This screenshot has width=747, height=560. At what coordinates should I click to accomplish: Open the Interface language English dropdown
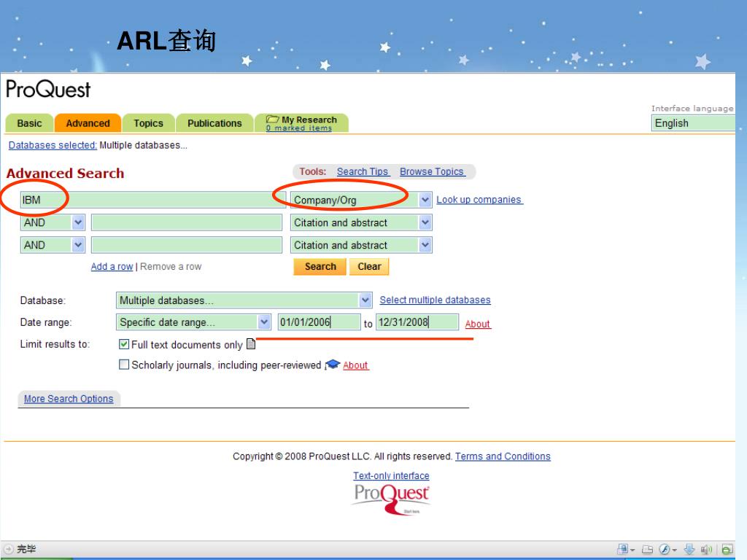[693, 122]
